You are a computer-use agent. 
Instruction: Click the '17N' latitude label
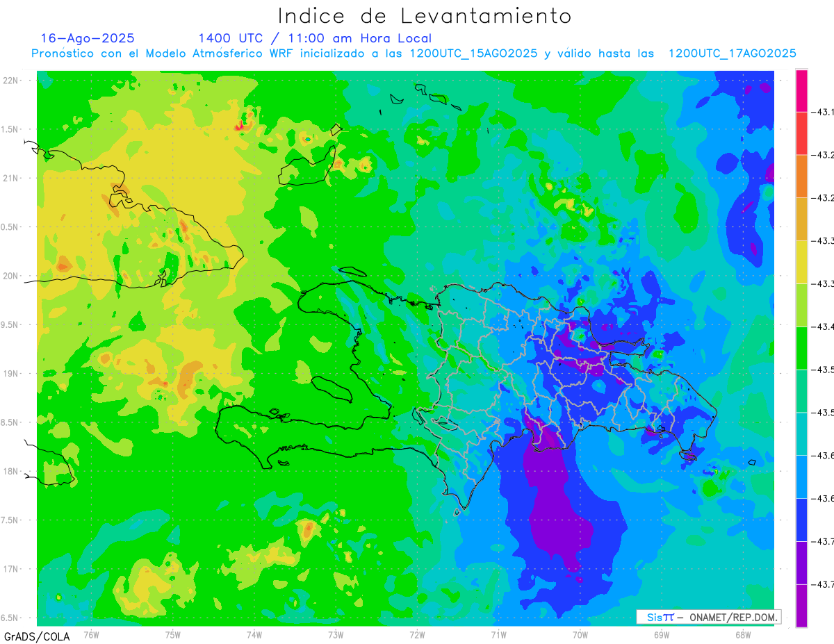[11, 569]
